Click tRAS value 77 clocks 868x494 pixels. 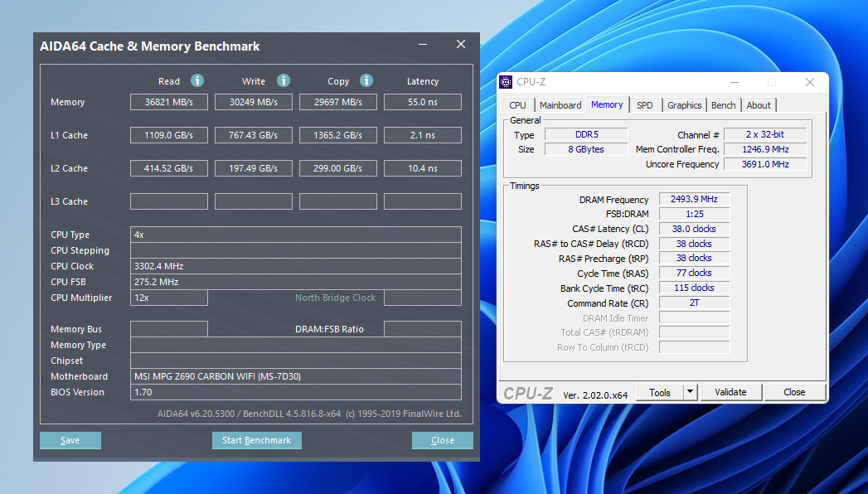[694, 273]
